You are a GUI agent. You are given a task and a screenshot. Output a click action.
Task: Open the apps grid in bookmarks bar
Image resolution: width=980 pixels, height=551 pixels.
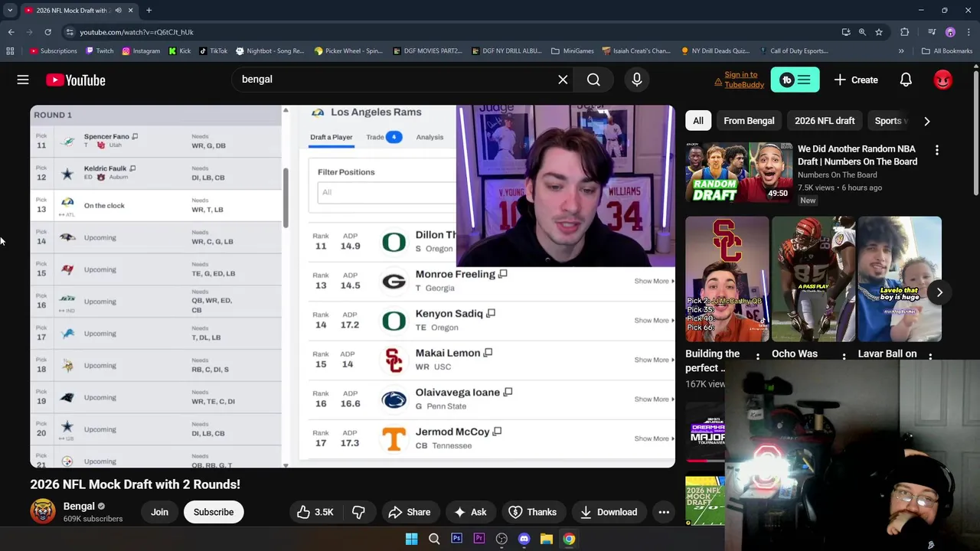[x=10, y=51]
